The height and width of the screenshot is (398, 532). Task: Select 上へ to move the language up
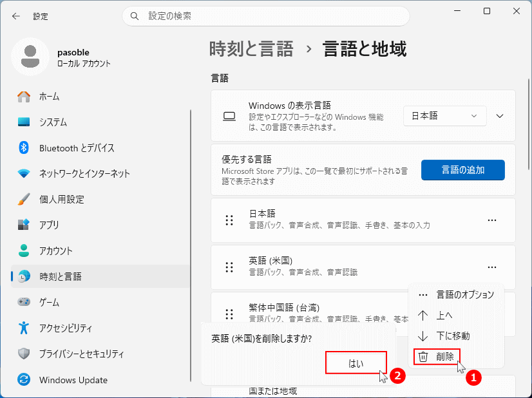point(442,315)
